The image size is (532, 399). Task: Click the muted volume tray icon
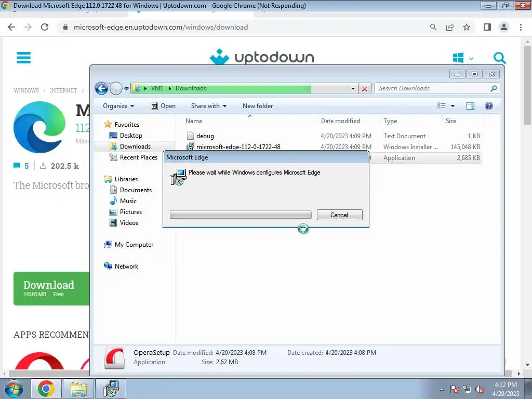point(480,390)
